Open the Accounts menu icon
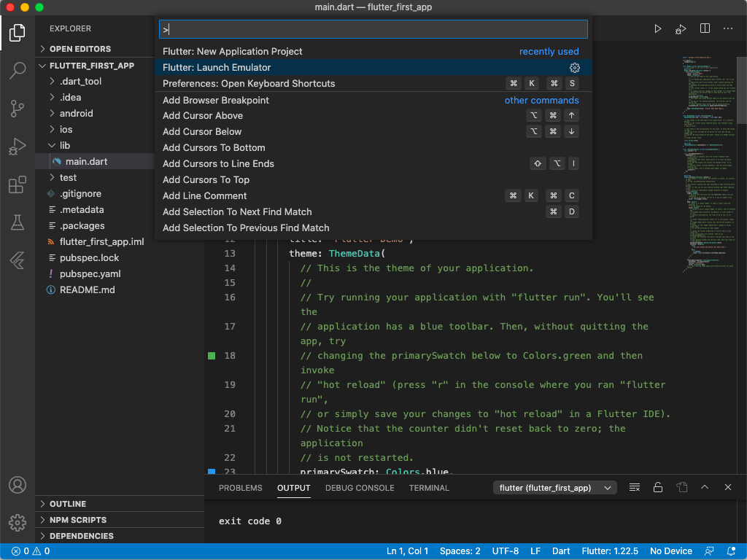747x560 pixels. [18, 485]
